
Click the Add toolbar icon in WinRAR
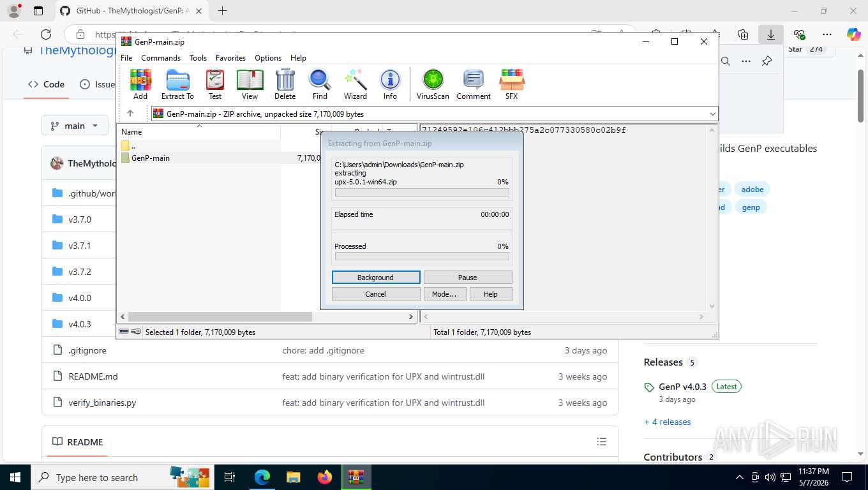(140, 84)
